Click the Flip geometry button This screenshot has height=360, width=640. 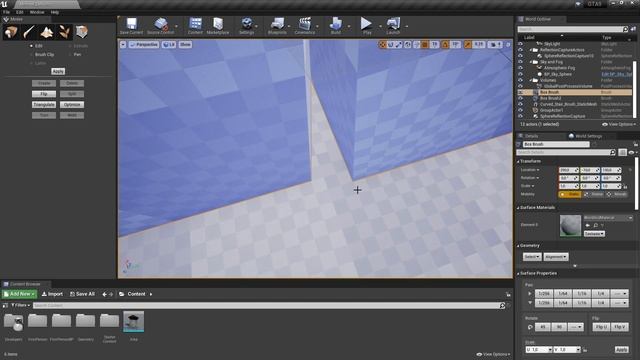click(x=44, y=94)
